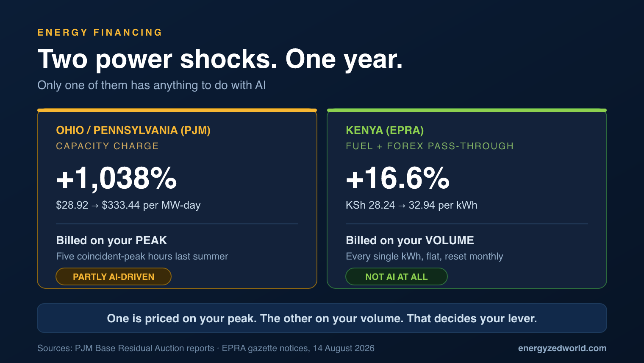The image size is (644, 363).
Task: Click the +16.6% figure
Action: pos(397,178)
